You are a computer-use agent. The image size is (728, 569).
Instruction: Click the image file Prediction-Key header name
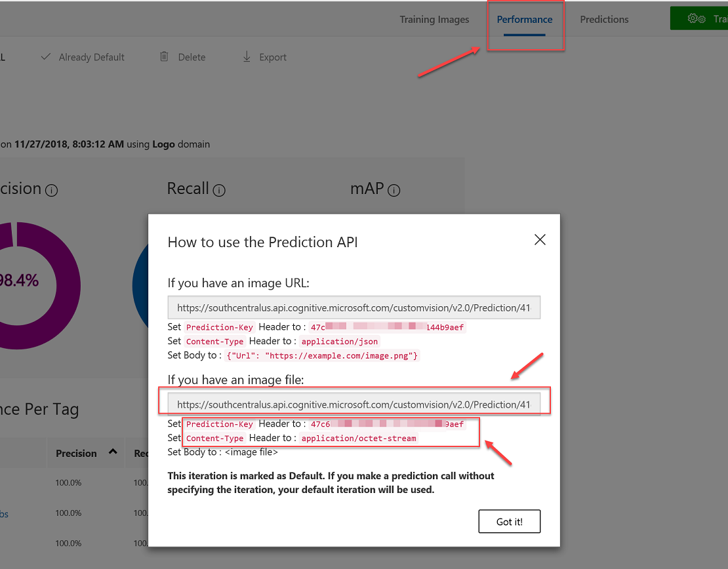tap(219, 423)
